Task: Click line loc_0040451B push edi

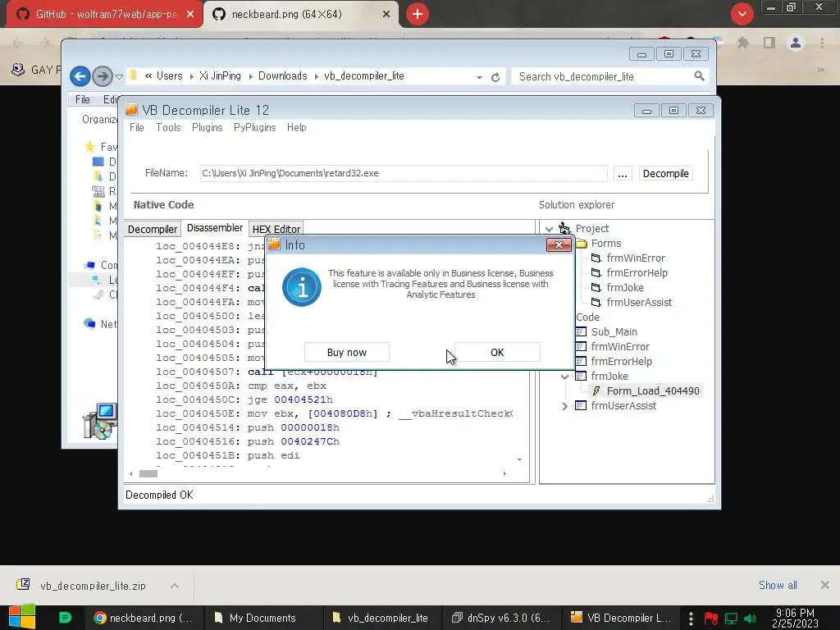Action: coord(228,455)
